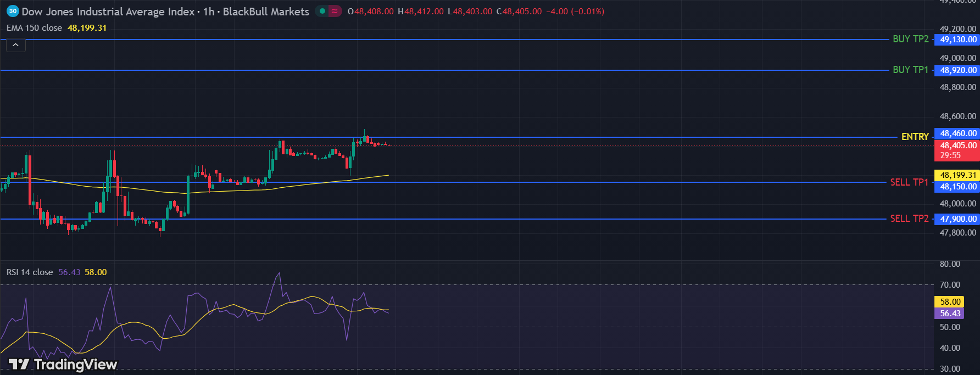Select the RSI 14 close indicator legend
This screenshot has height=375, width=980.
click(30, 272)
